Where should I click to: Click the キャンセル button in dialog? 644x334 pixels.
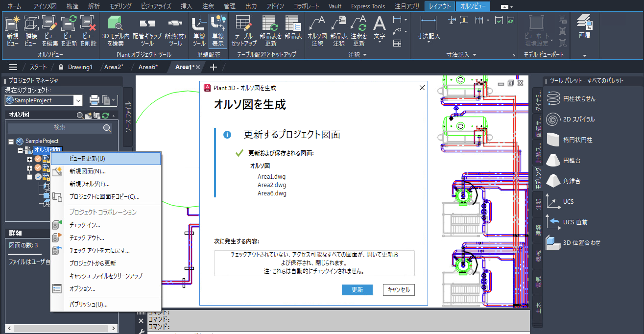pyautogui.click(x=399, y=290)
